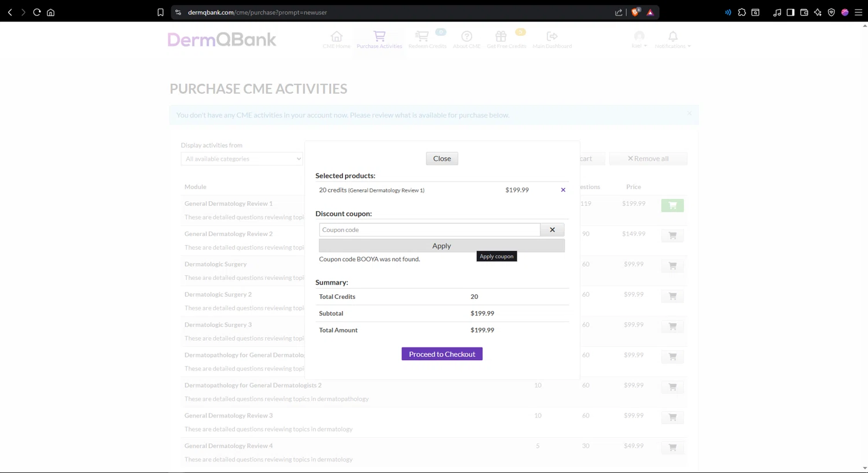Image resolution: width=868 pixels, height=473 pixels.
Task: Add General Dermatology Review 3 to cart
Action: (672, 417)
